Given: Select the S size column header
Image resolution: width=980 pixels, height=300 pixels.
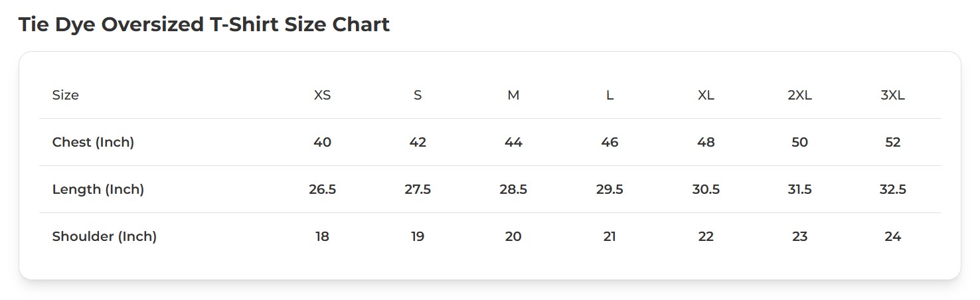Looking at the screenshot, I should pyautogui.click(x=418, y=95).
